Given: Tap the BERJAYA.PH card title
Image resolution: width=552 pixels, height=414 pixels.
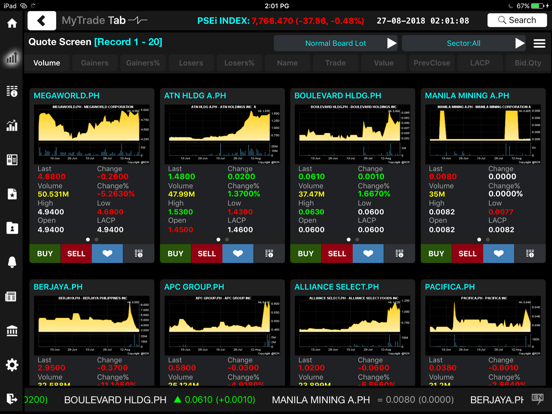Looking at the screenshot, I should [x=58, y=287].
